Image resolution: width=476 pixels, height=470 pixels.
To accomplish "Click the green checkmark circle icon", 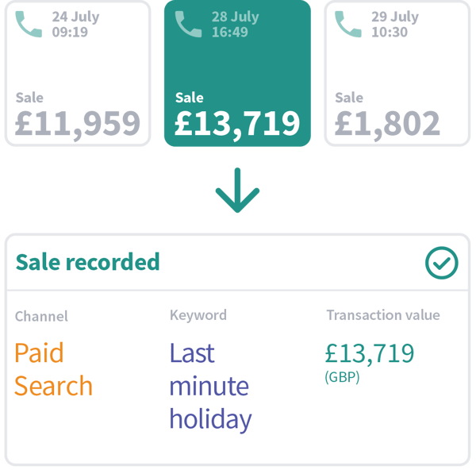I will pyautogui.click(x=441, y=263).
